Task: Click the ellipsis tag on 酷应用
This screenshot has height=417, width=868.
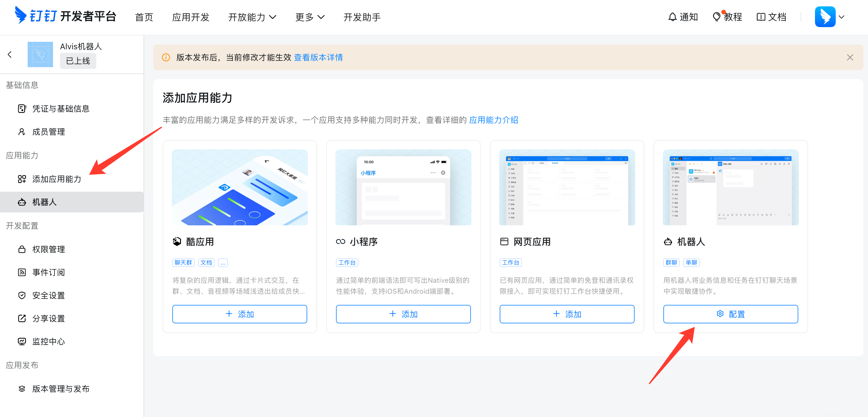Action: coord(223,263)
